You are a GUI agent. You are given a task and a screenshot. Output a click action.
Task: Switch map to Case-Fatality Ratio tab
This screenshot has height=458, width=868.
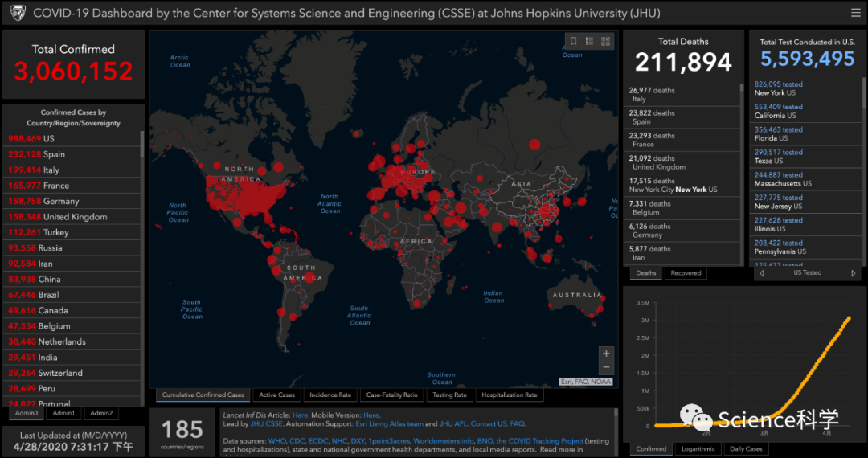pos(391,395)
